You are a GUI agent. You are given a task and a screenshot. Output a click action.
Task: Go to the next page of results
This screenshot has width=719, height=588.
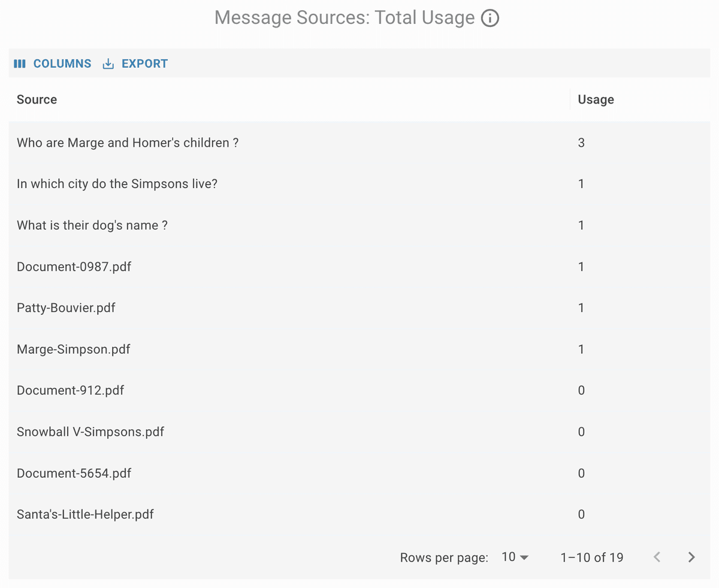coord(691,557)
